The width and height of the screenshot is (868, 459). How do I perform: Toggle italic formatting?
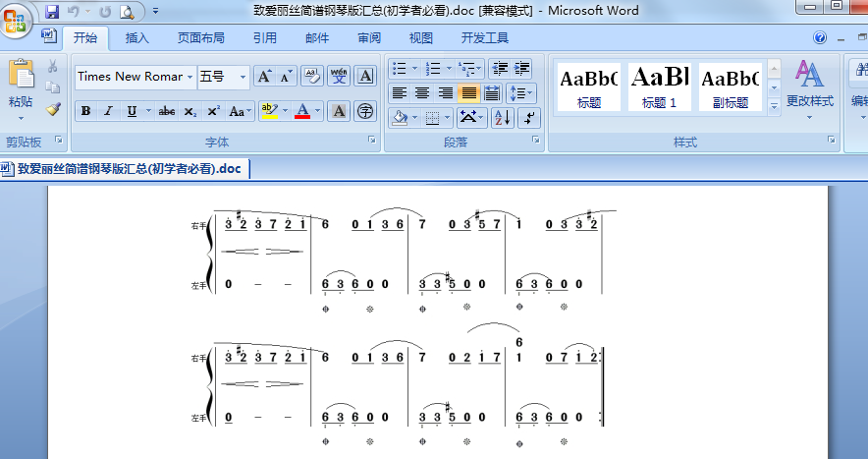(x=108, y=111)
